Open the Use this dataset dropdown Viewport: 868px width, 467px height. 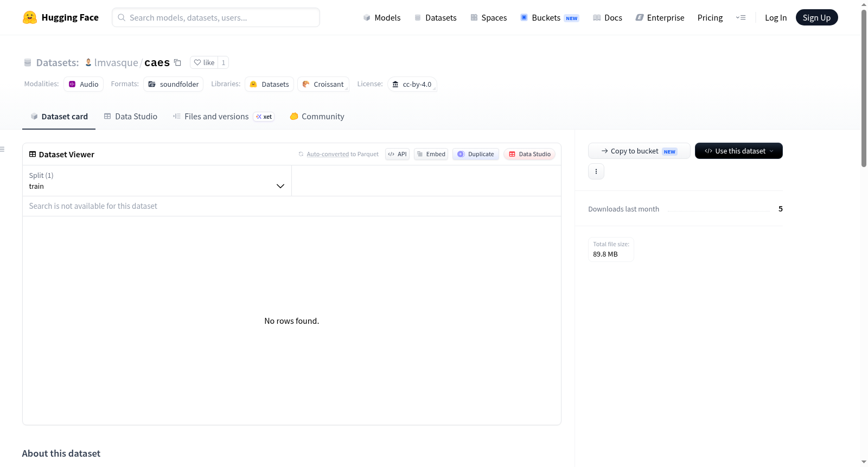pyautogui.click(x=739, y=151)
